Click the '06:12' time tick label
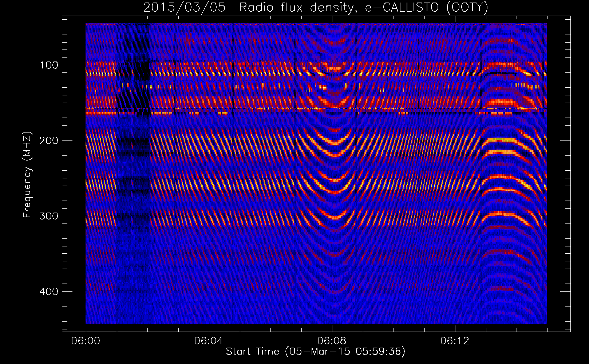This screenshot has height=364, width=589. pyautogui.click(x=455, y=341)
